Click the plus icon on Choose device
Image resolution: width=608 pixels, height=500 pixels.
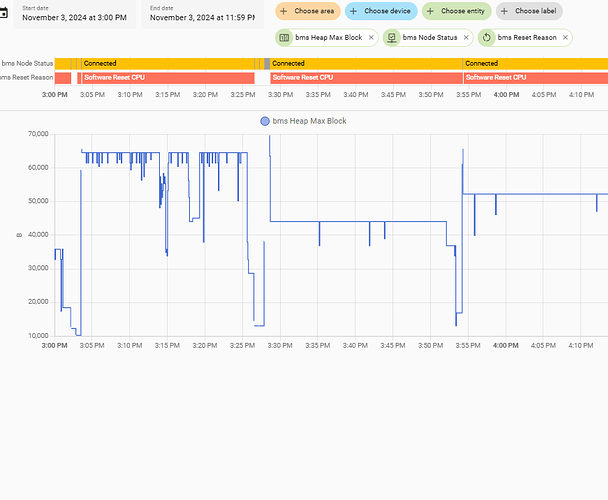[x=354, y=11]
